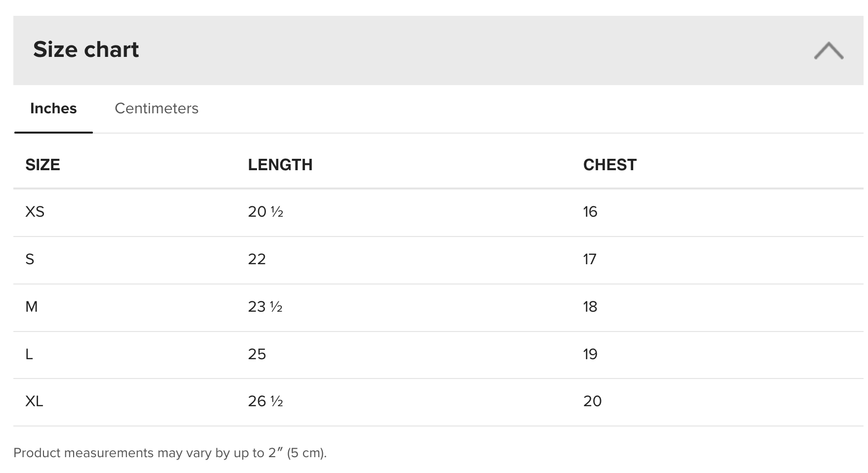Select the XL size row label
The image size is (868, 473).
[x=34, y=401]
